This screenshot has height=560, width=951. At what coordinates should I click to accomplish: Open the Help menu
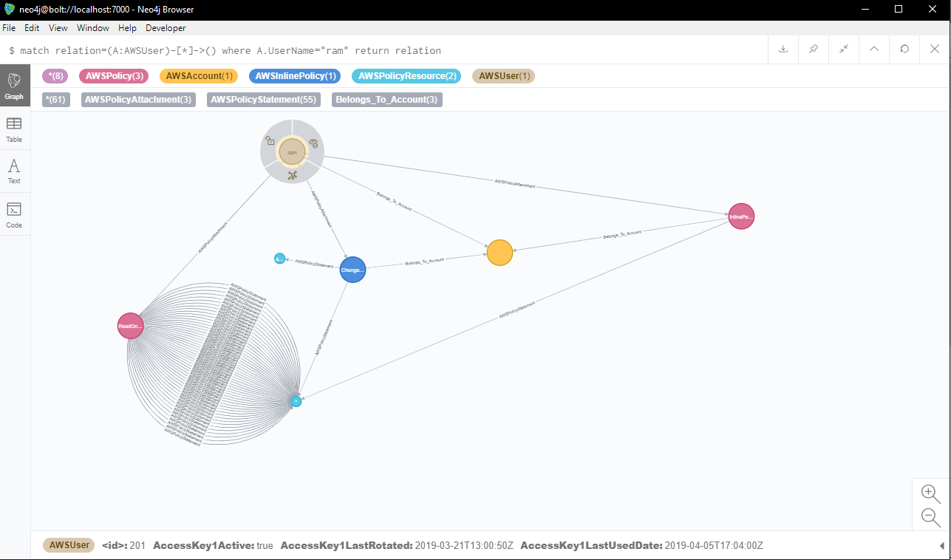point(127,28)
